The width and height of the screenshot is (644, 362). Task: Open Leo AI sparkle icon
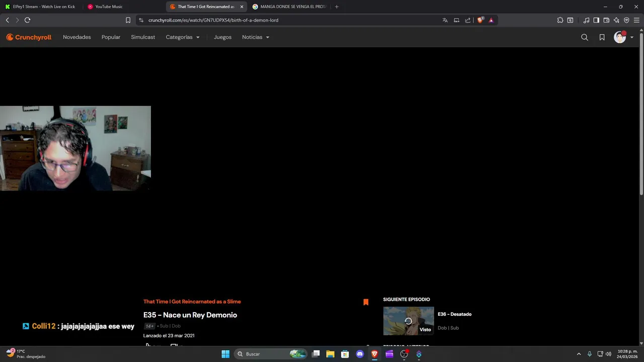[x=616, y=20]
